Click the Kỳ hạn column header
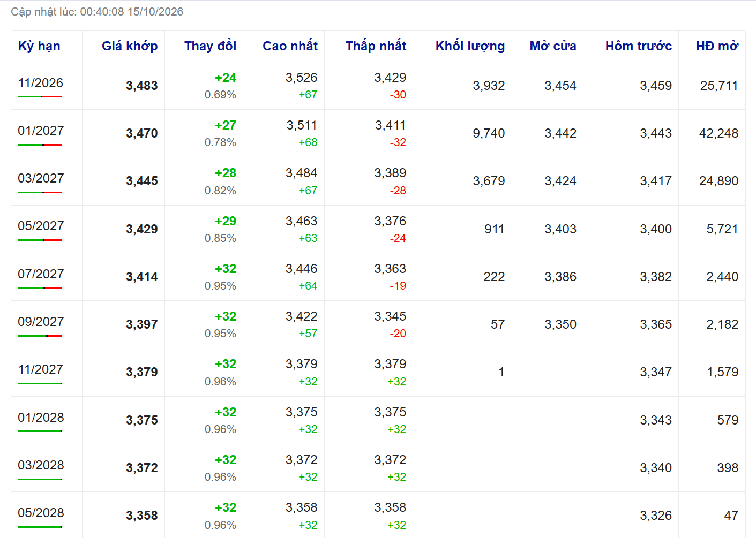Image resolution: width=756 pixels, height=538 pixels. pyautogui.click(x=39, y=46)
